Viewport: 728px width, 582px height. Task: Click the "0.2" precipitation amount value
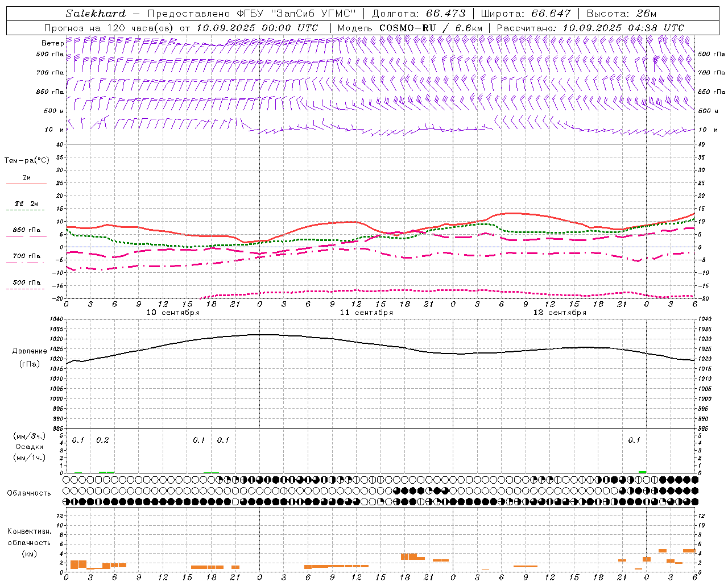102,440
